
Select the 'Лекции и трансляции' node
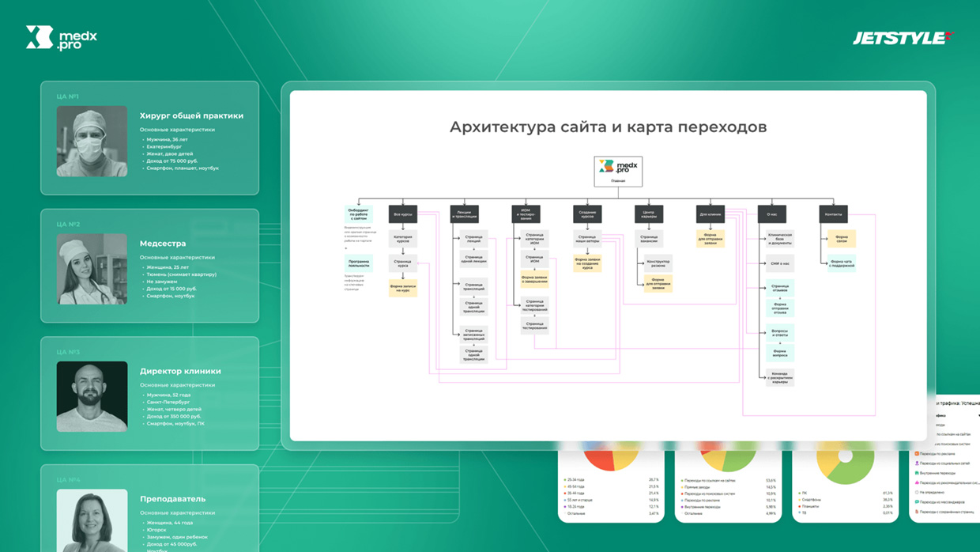tap(465, 214)
